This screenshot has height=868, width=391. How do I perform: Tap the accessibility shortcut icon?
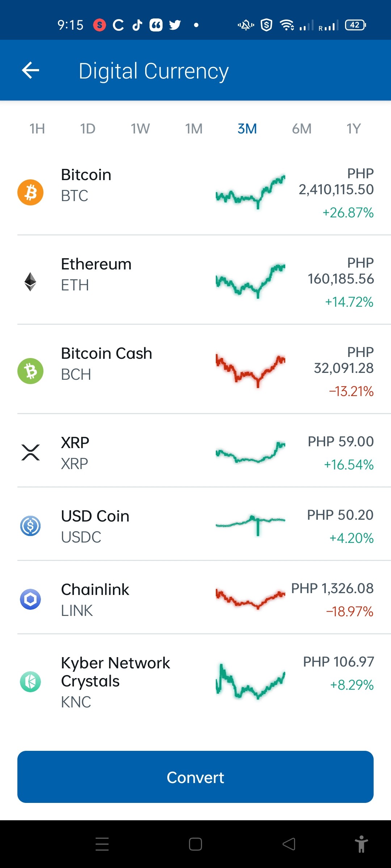pos(361,844)
